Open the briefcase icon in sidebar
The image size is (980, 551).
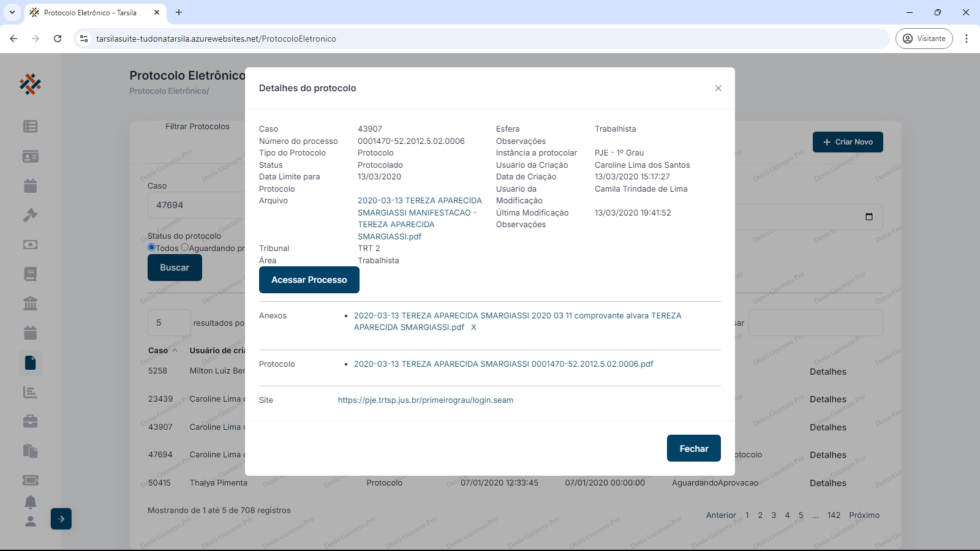[30, 421]
